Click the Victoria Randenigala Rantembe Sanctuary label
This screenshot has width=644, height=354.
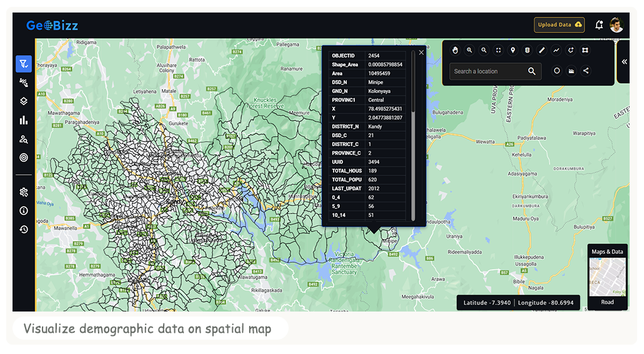coord(344,263)
